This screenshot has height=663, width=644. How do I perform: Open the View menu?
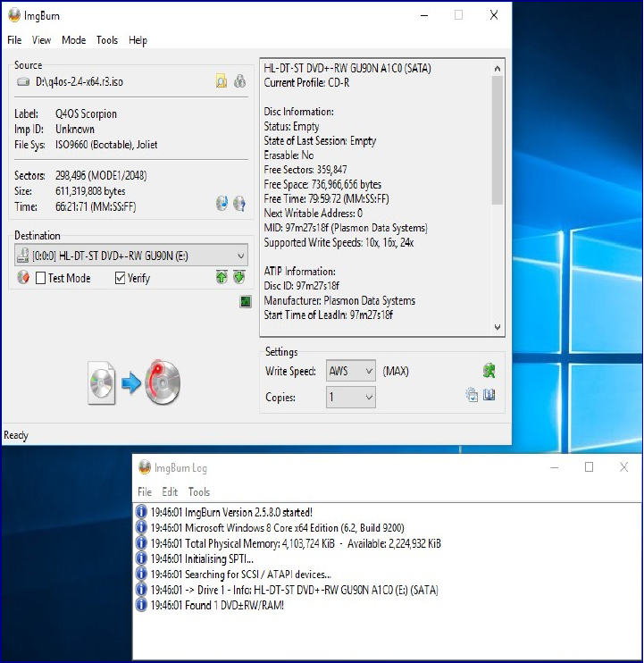coord(41,40)
